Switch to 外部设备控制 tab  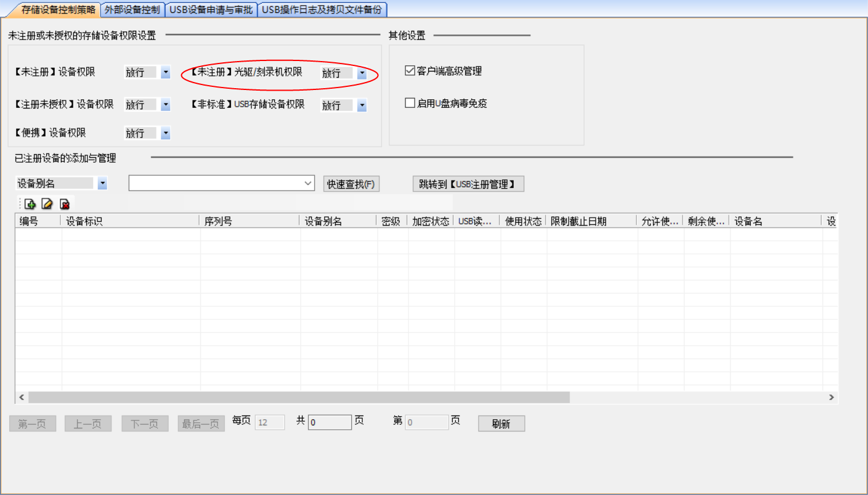click(132, 10)
